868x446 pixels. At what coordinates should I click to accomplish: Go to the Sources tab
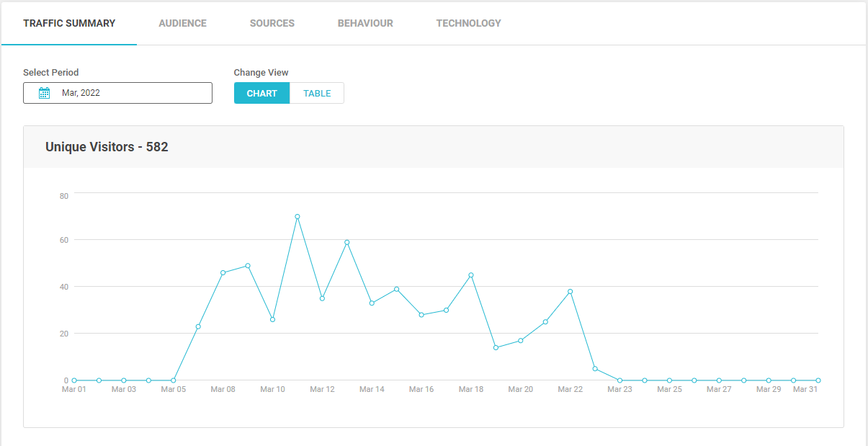(272, 23)
